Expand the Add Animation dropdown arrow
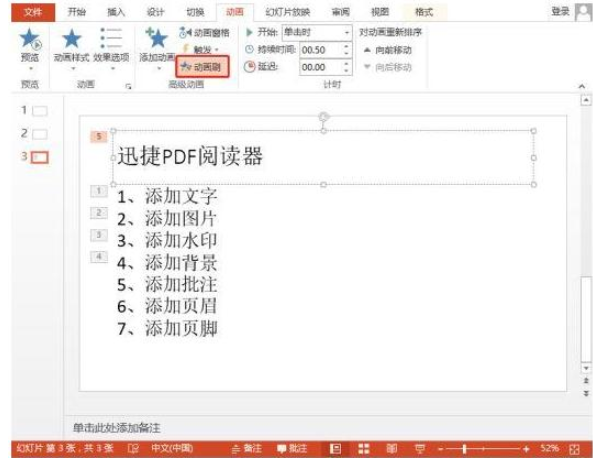 (x=159, y=68)
